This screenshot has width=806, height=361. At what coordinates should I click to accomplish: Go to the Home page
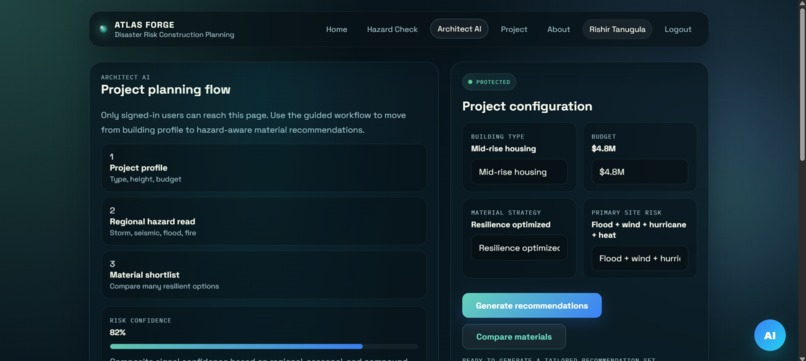click(336, 29)
